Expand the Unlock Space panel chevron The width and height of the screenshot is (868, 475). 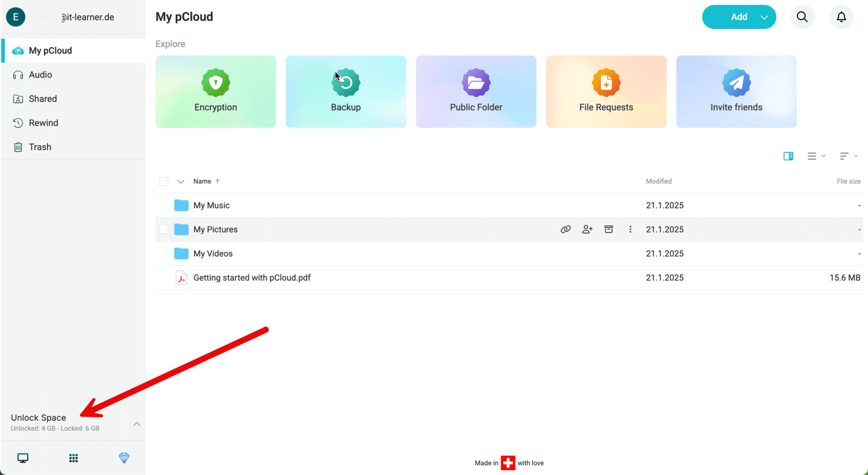137,424
